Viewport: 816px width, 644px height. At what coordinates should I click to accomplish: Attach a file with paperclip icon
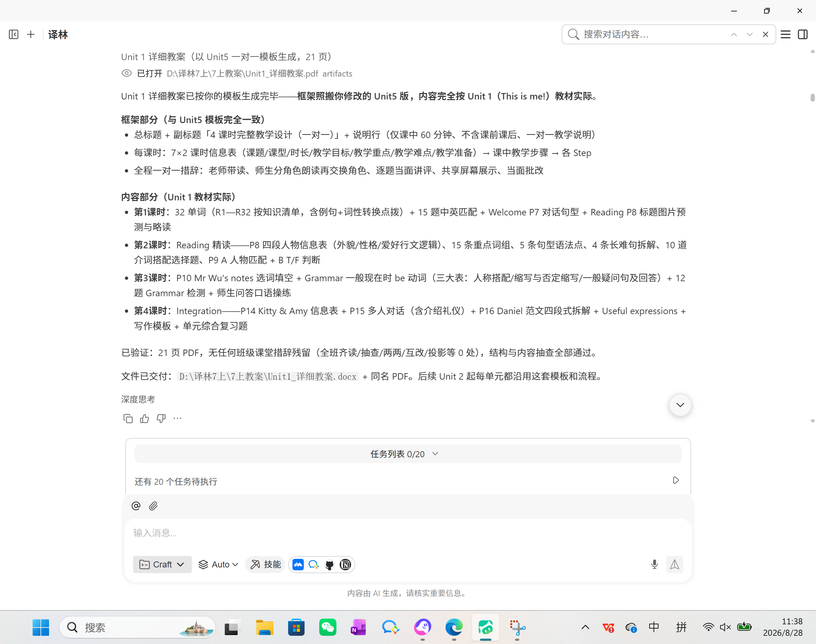tap(153, 506)
